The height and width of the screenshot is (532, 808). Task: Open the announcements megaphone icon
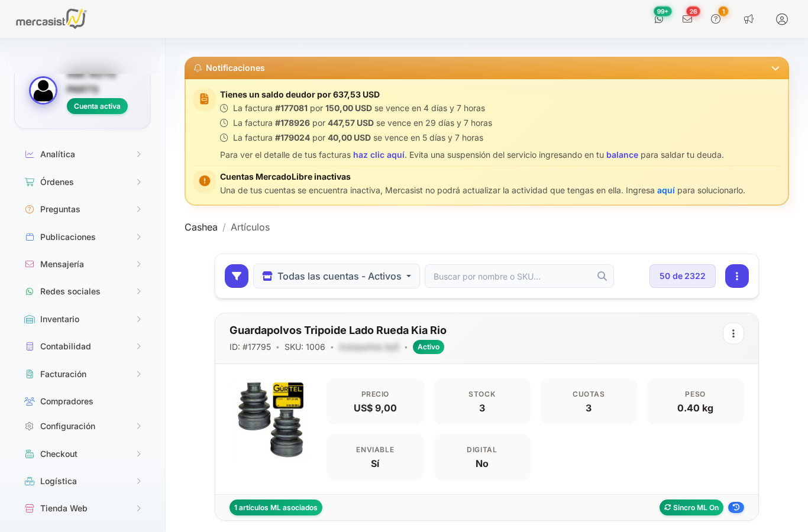[x=749, y=19]
